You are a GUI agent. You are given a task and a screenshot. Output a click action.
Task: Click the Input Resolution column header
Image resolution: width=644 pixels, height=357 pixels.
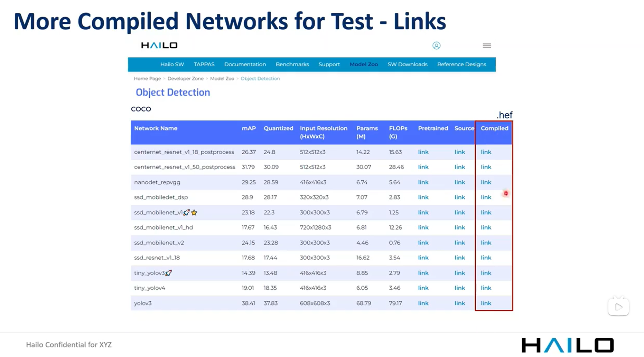323,132
